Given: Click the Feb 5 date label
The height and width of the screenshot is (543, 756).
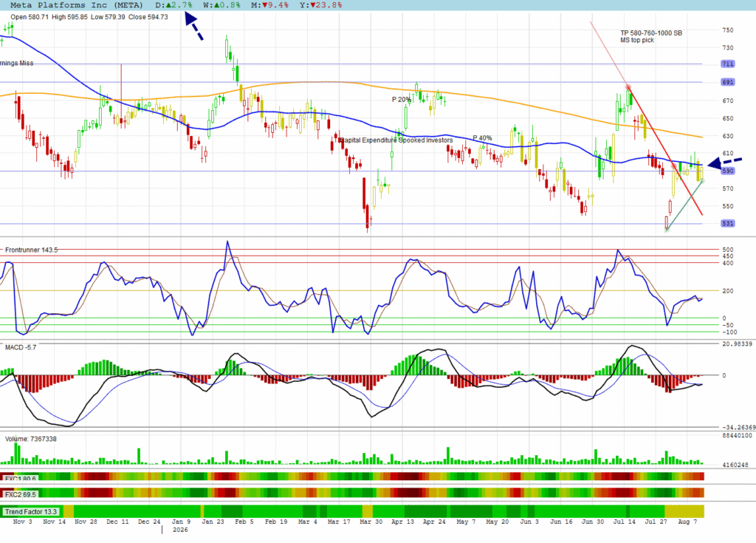Looking at the screenshot, I should click(244, 522).
